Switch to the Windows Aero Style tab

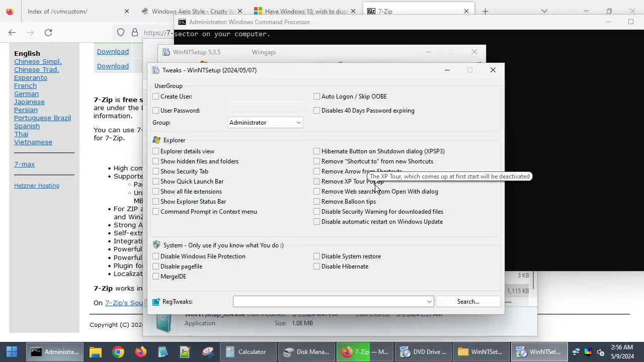coord(191,11)
